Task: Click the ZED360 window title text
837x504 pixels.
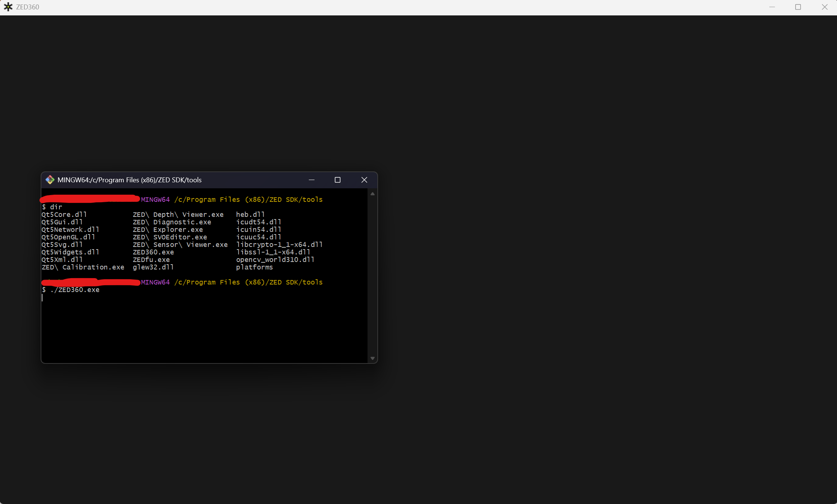Action: 27,7
